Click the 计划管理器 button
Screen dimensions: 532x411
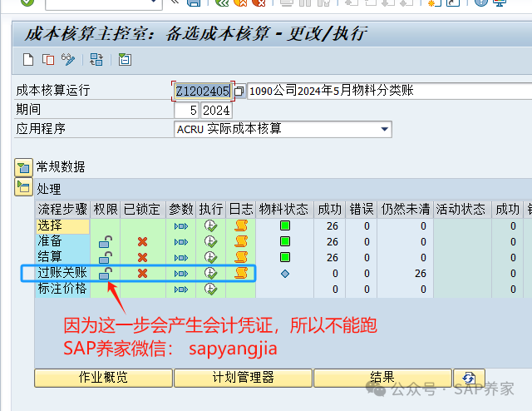243,378
